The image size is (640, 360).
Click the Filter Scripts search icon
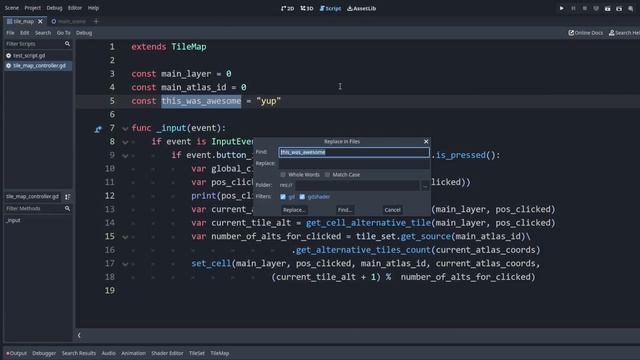[x=67, y=44]
